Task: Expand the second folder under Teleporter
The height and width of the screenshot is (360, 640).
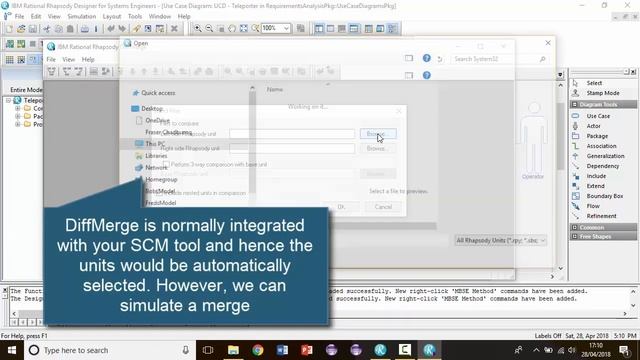Action: click(x=18, y=116)
